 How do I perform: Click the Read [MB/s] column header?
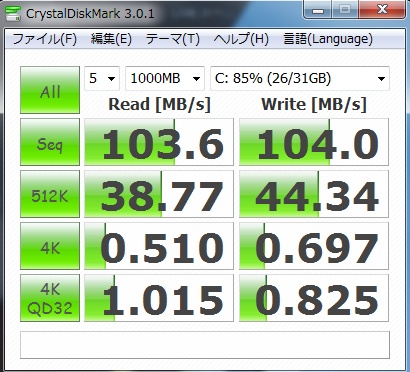pyautogui.click(x=160, y=104)
